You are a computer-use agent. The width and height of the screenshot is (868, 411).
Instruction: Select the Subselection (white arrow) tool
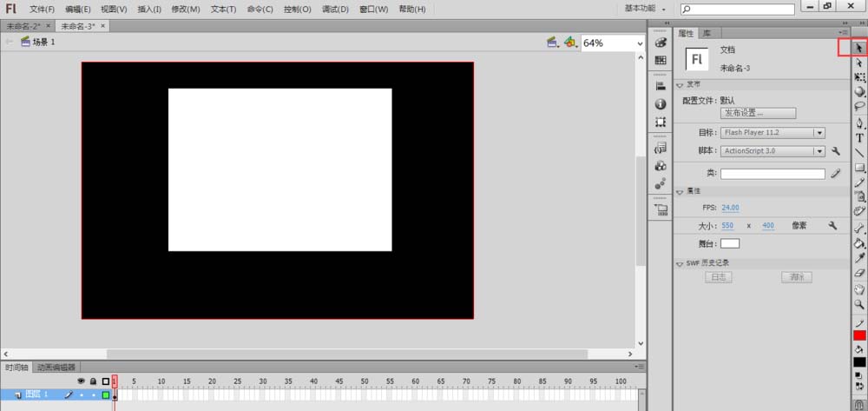pos(859,63)
